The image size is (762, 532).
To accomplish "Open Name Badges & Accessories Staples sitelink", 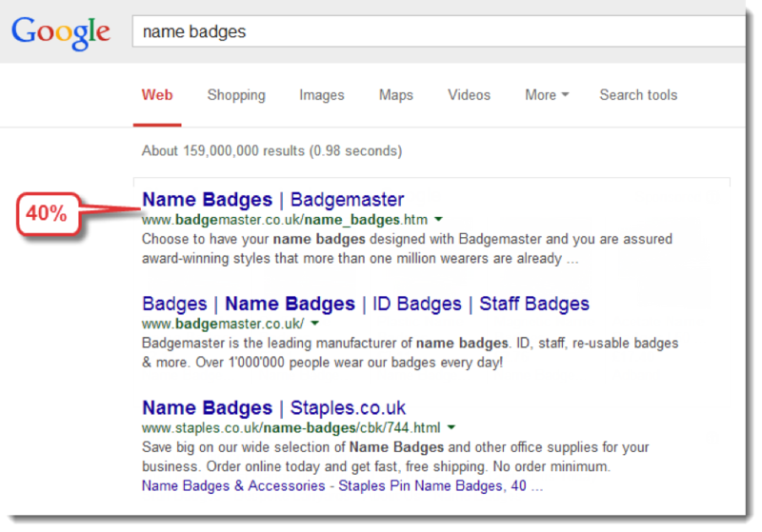I will pyautogui.click(x=342, y=486).
